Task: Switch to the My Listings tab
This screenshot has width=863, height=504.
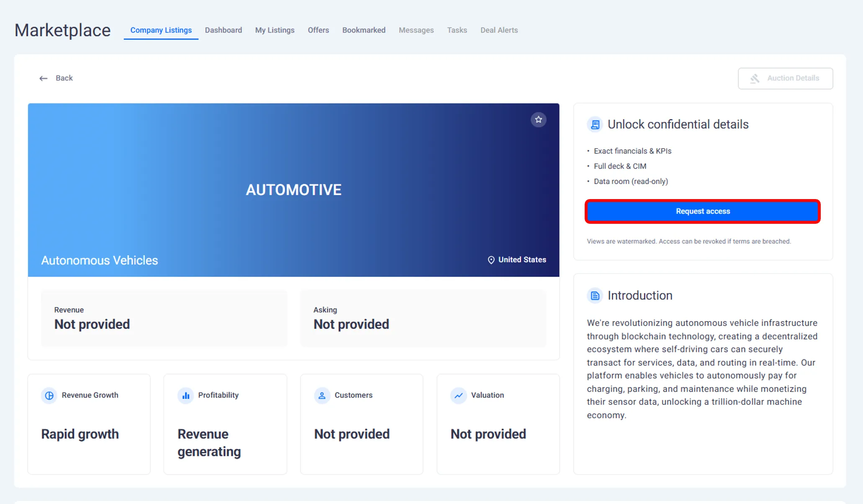Action: pos(275,30)
